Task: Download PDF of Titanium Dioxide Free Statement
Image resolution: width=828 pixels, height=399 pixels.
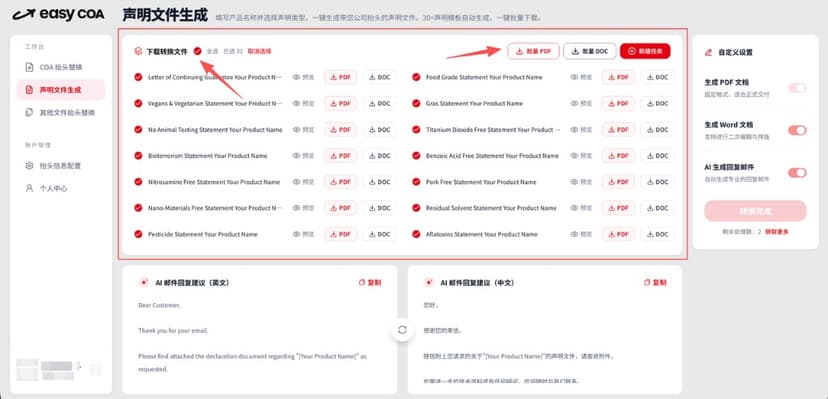Action: pyautogui.click(x=618, y=129)
